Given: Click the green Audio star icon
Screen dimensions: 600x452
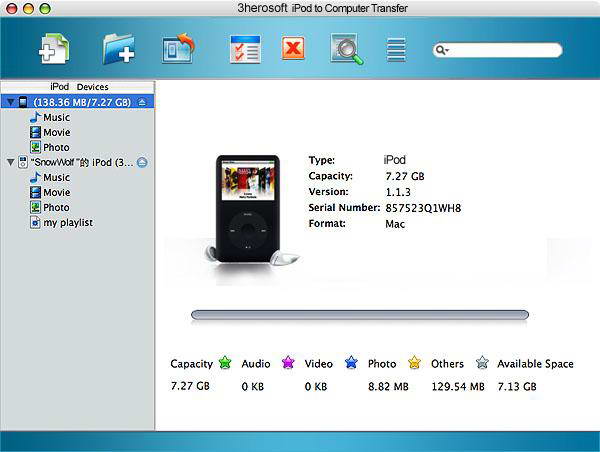Looking at the screenshot, I should [225, 362].
